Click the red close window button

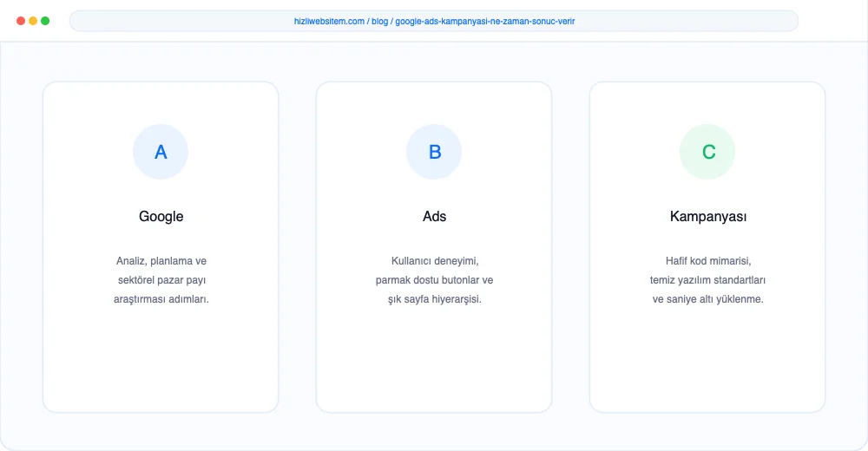(21, 21)
